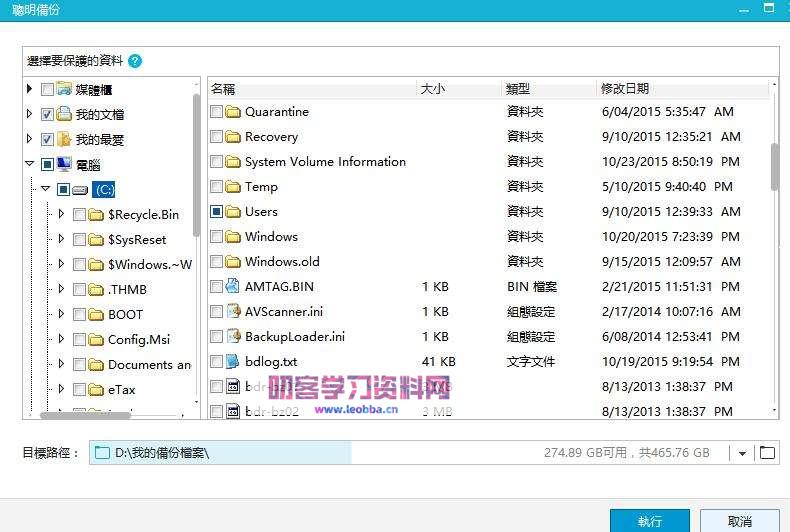Click the C: drive icon in tree
This screenshot has height=532, width=790.
click(80, 190)
